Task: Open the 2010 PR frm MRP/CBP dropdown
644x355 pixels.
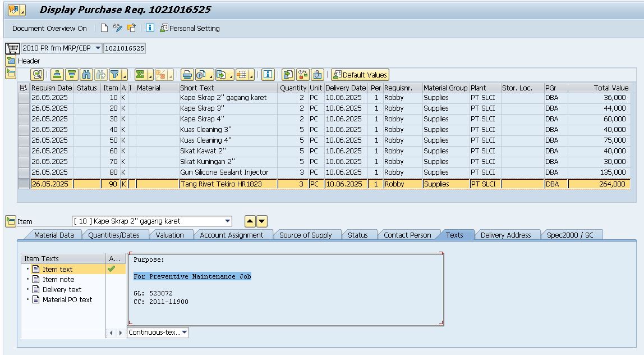Action: [x=98, y=48]
